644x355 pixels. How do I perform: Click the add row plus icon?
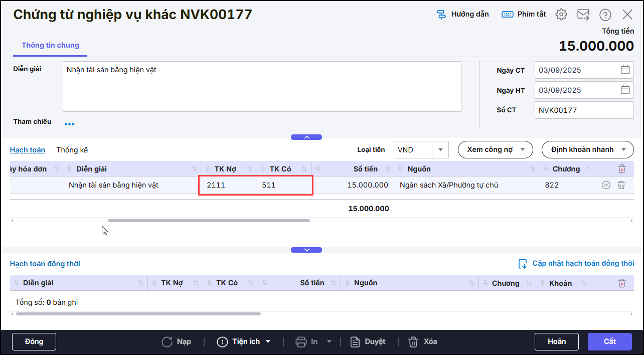click(x=606, y=185)
